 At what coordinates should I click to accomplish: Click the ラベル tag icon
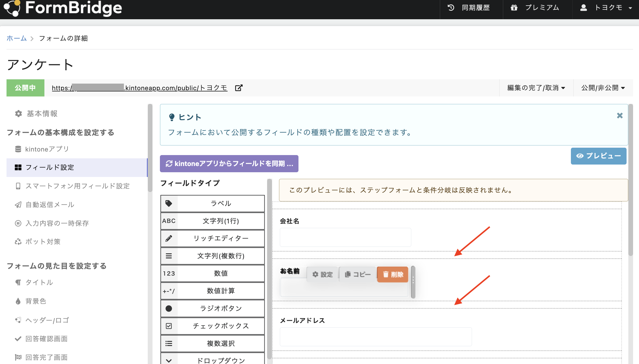(x=169, y=203)
